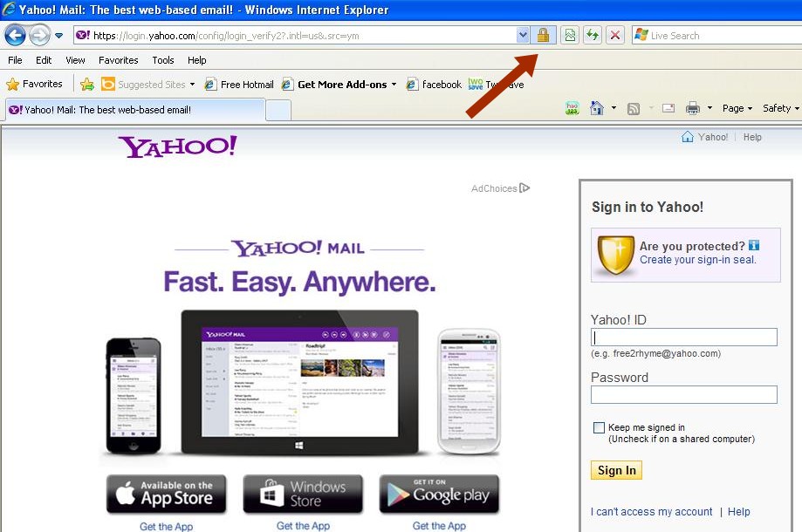Viewport: 802px width, 532px height.
Task: Open the Favorites menu
Action: (118, 60)
